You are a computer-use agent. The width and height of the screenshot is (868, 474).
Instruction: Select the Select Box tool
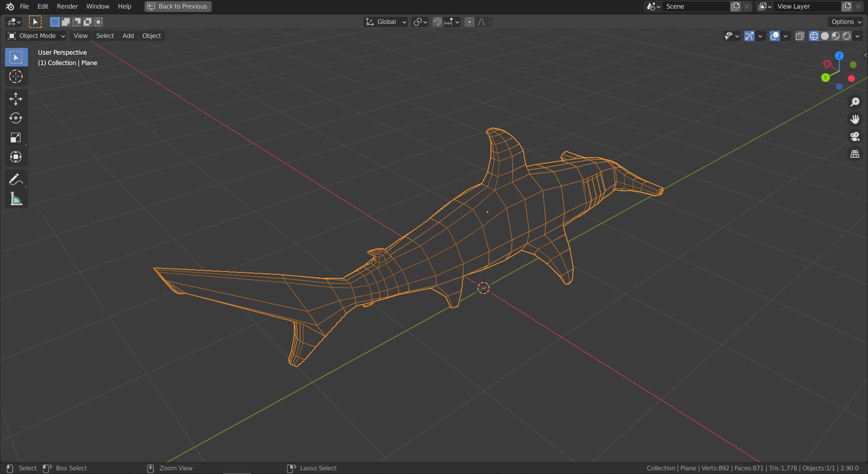pos(16,57)
